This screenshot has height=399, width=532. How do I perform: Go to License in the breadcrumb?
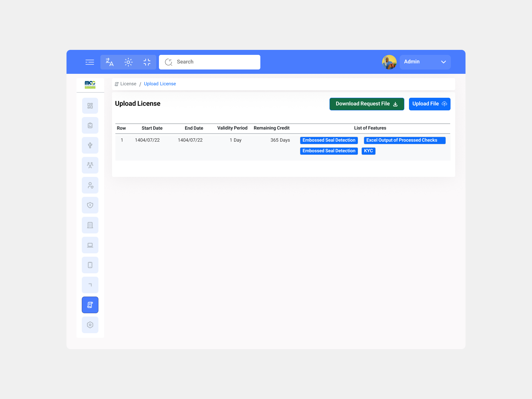pyautogui.click(x=128, y=84)
